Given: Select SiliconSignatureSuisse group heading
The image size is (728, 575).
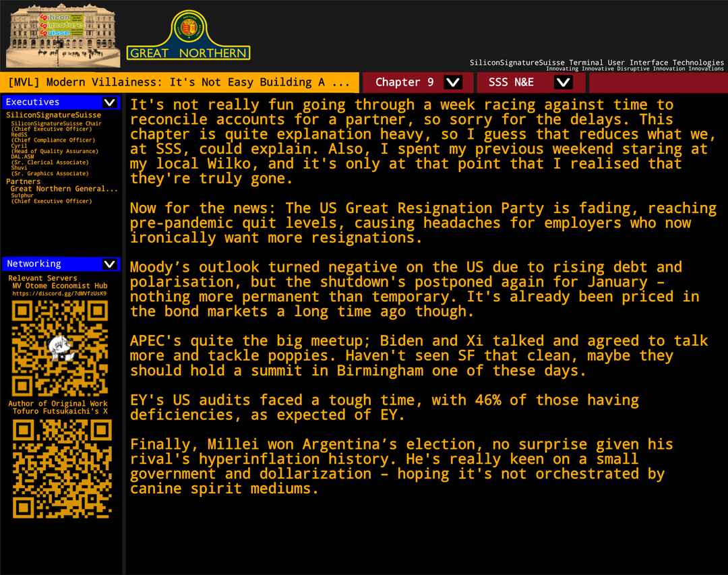Looking at the screenshot, I should (53, 115).
